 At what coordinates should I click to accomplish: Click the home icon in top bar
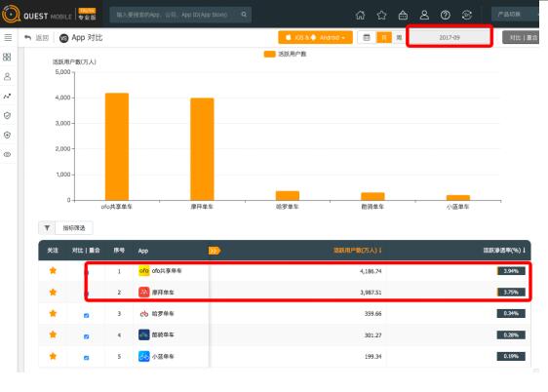click(x=361, y=15)
